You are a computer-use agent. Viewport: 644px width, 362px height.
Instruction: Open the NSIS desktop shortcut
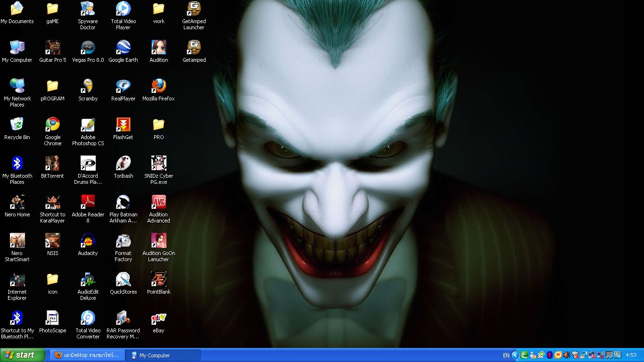tap(52, 245)
